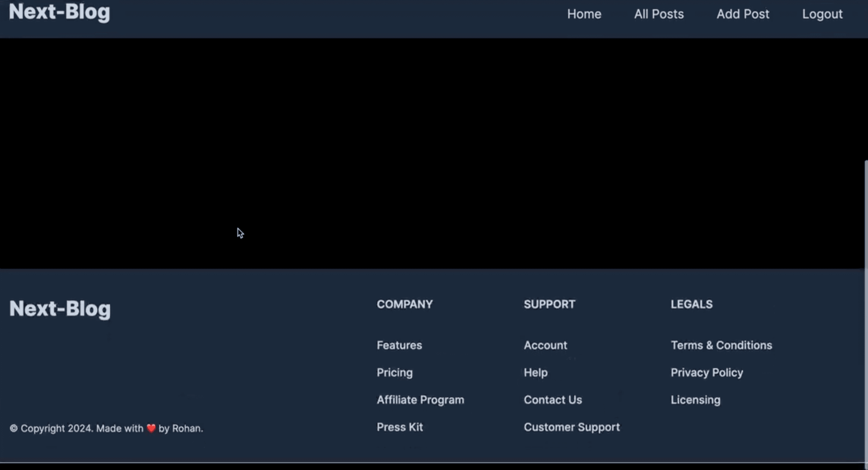Open the Customer Support link
Screen dimensions: 868x470
(x=571, y=427)
